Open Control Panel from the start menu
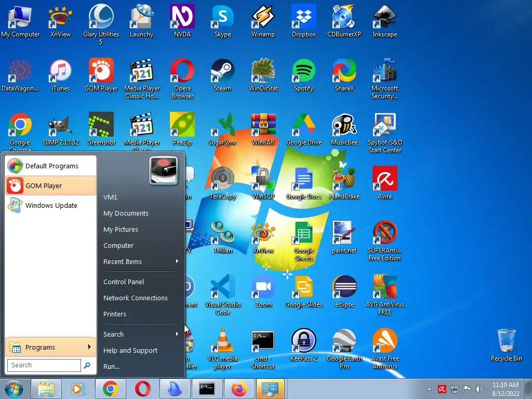 (x=124, y=282)
